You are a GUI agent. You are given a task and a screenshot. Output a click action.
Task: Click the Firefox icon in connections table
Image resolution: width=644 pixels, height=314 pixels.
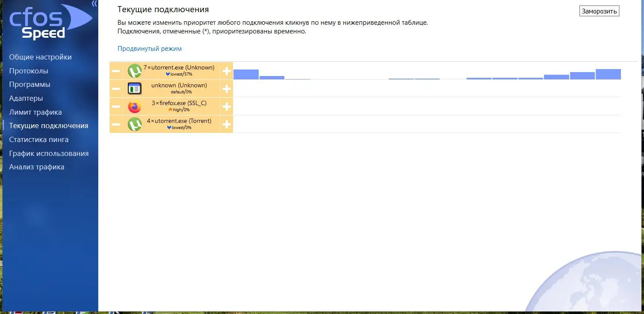pyautogui.click(x=134, y=106)
